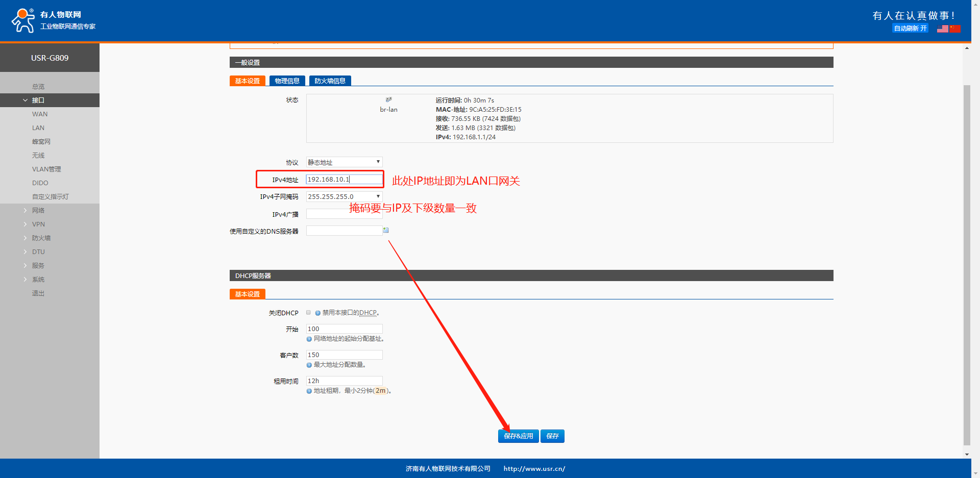Click the br-lan interface status icon
Viewport: 980px width, 478px height.
(x=388, y=100)
